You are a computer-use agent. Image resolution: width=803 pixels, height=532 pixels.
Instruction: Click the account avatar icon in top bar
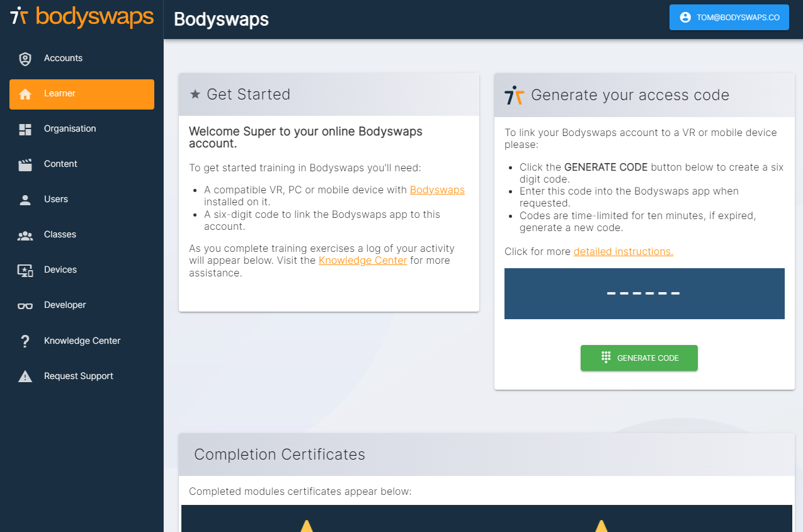685,18
